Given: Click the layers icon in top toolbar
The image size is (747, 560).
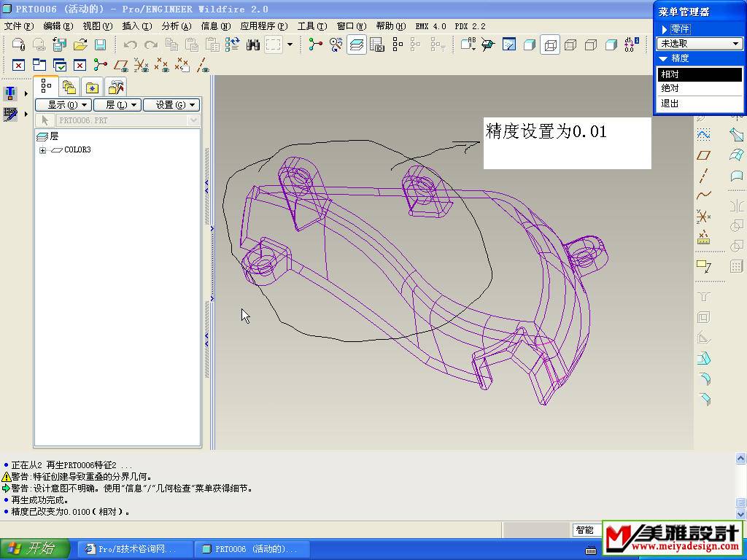Looking at the screenshot, I should click(x=357, y=45).
